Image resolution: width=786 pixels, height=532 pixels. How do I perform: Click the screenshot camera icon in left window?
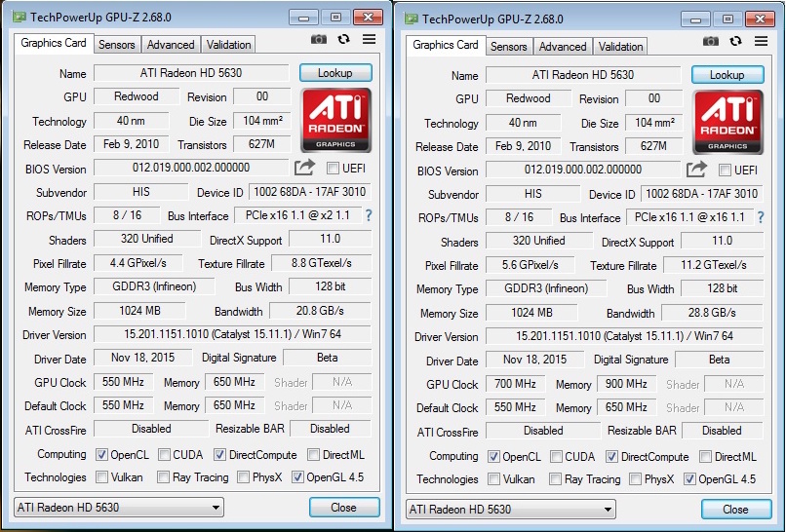click(319, 39)
